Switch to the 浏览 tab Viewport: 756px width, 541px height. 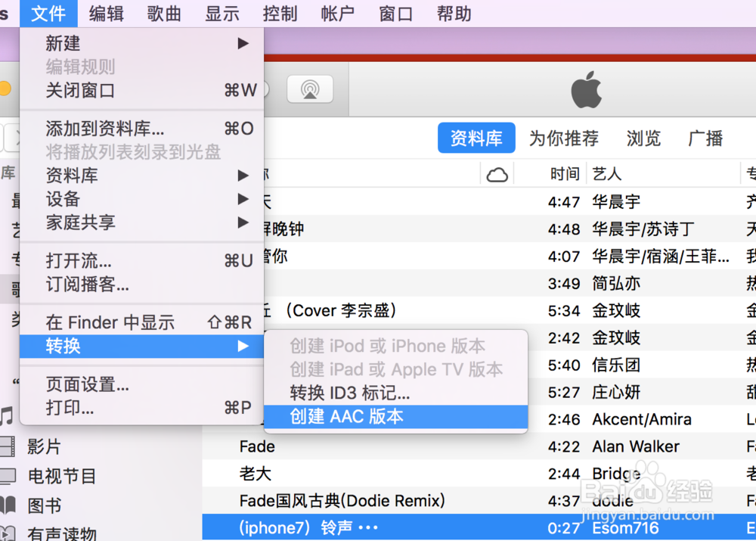click(643, 138)
